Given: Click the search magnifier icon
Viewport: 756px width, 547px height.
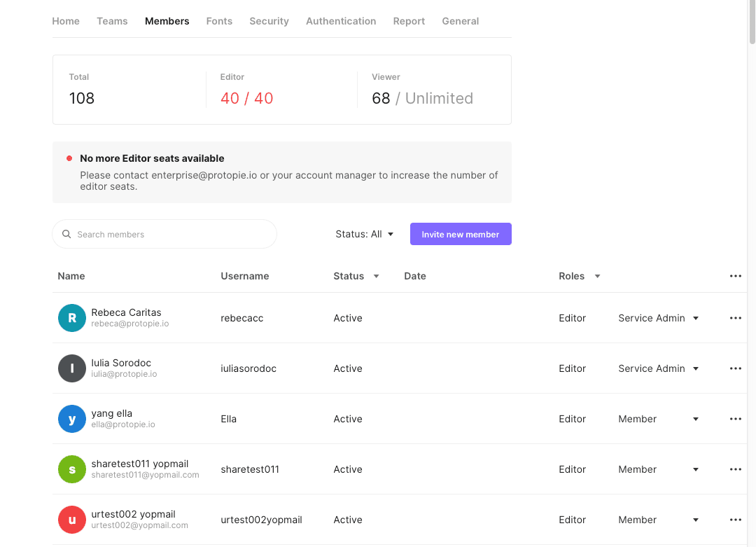Looking at the screenshot, I should point(66,234).
